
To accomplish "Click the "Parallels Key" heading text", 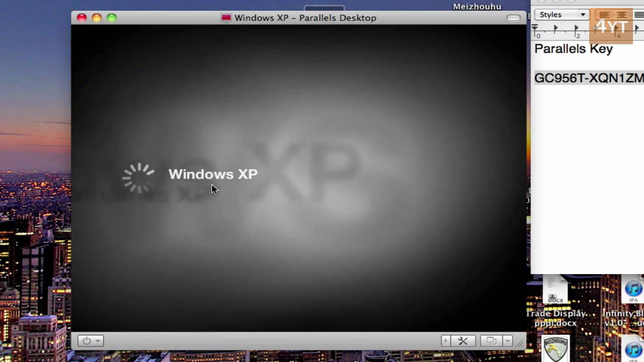I will pyautogui.click(x=574, y=49).
